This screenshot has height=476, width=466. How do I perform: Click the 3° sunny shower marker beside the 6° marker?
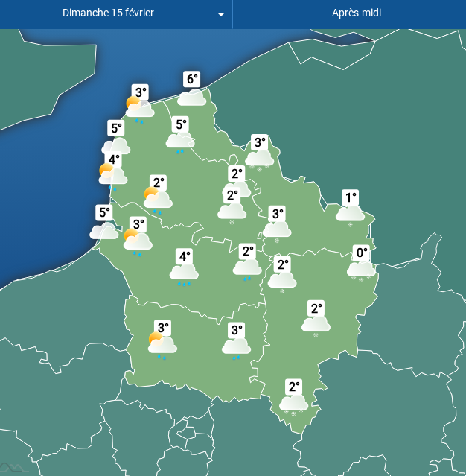140,104
